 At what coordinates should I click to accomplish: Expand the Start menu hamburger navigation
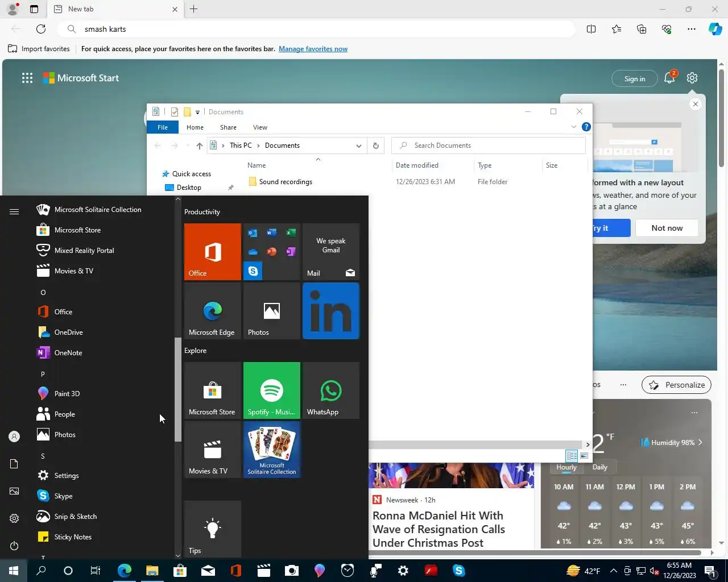(14, 211)
